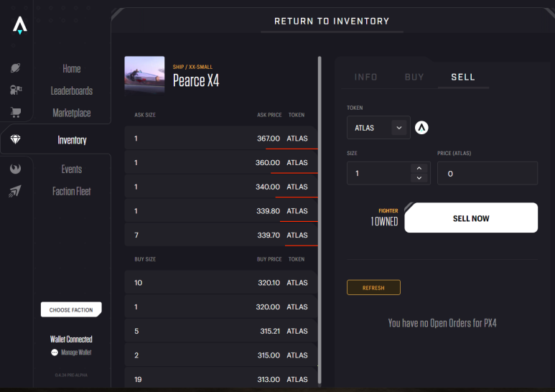Viewport: 555px width, 392px height.
Task: Decrease size with the down arrow
Action: click(x=419, y=177)
